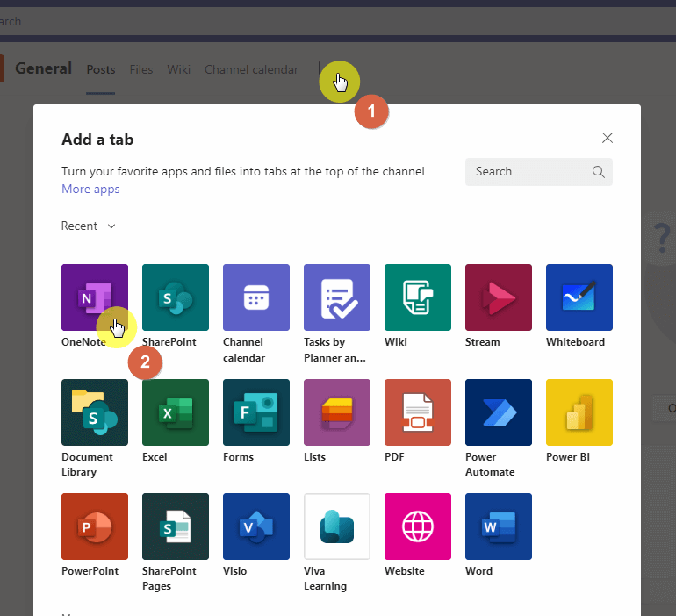Add the Power BI app tab
Screen dimensions: 676x616
[x=579, y=412]
